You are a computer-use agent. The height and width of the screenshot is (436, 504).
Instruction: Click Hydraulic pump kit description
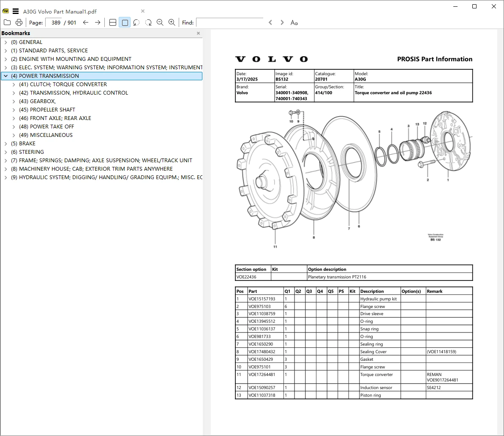point(379,299)
